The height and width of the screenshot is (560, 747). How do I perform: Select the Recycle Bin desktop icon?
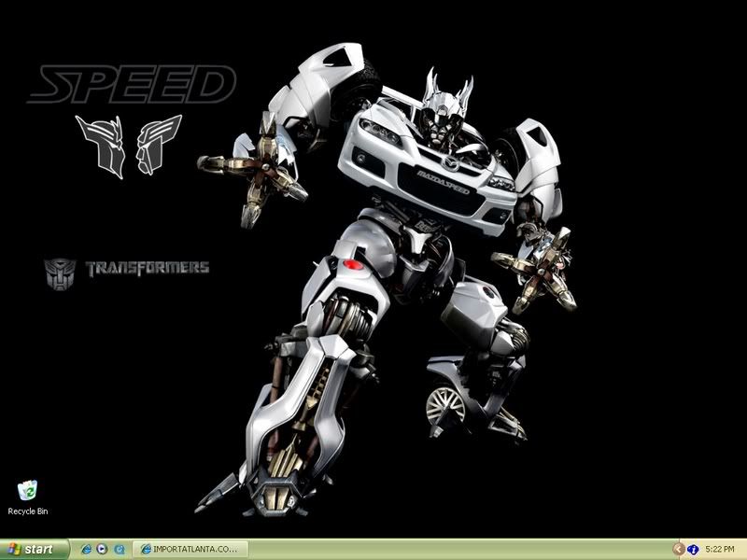[27, 490]
